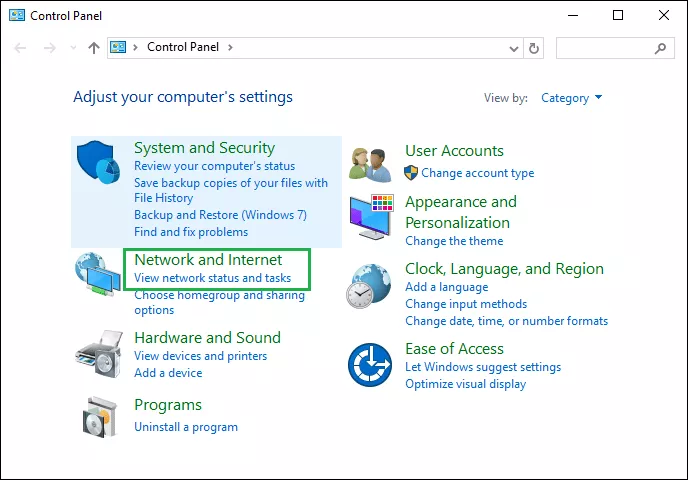
Task: Click the Network and Internet globe icon
Action: click(x=97, y=274)
